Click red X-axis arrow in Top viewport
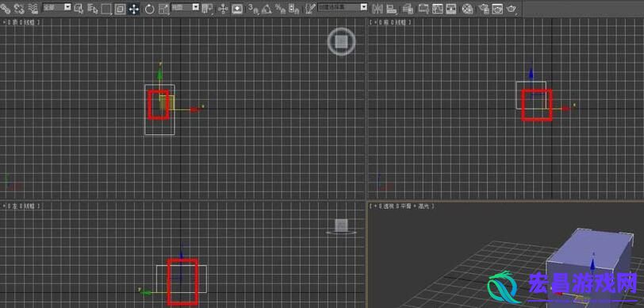 [195, 109]
